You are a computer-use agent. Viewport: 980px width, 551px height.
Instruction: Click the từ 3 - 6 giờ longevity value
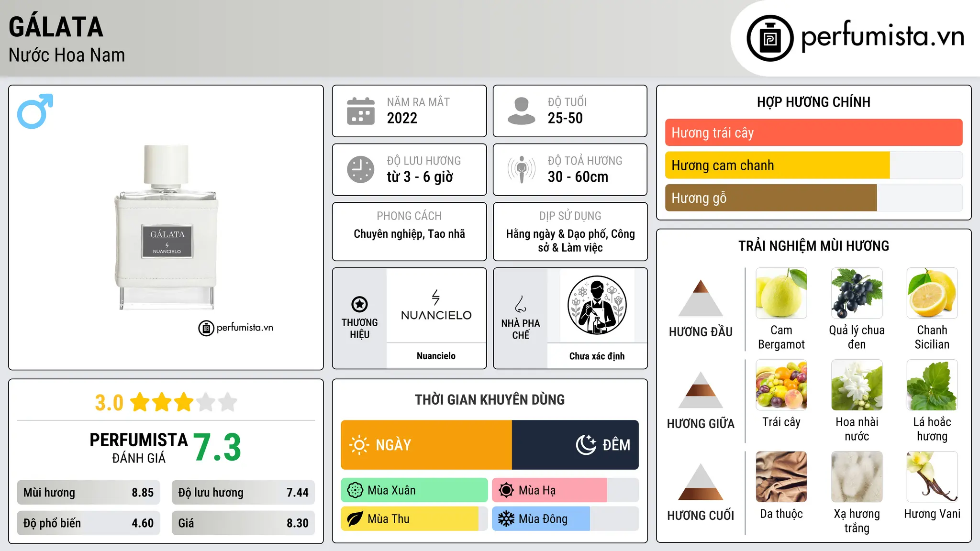click(420, 177)
